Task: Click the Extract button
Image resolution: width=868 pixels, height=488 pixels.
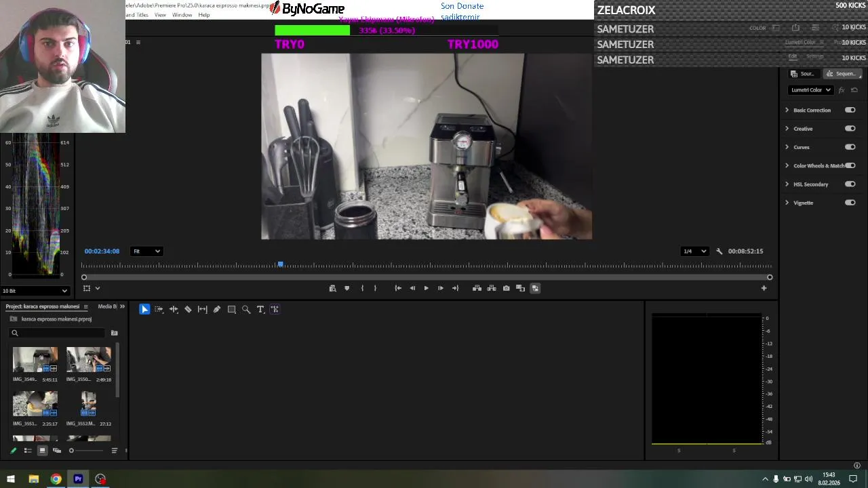Action: pyautogui.click(x=492, y=288)
